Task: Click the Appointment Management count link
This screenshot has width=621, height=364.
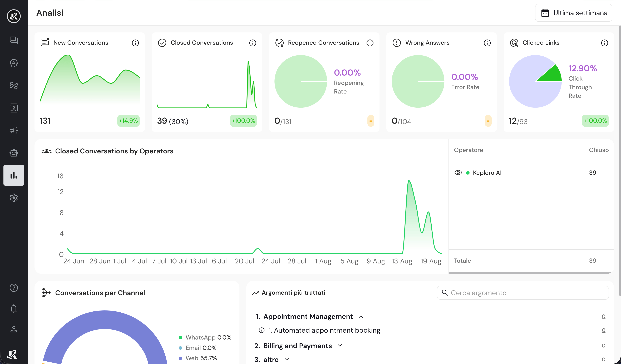Action: click(x=604, y=316)
